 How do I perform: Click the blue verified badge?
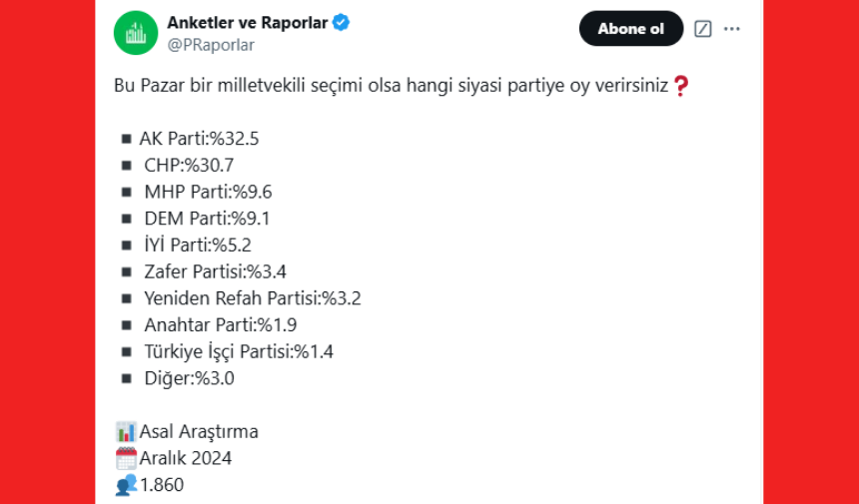[x=342, y=23]
